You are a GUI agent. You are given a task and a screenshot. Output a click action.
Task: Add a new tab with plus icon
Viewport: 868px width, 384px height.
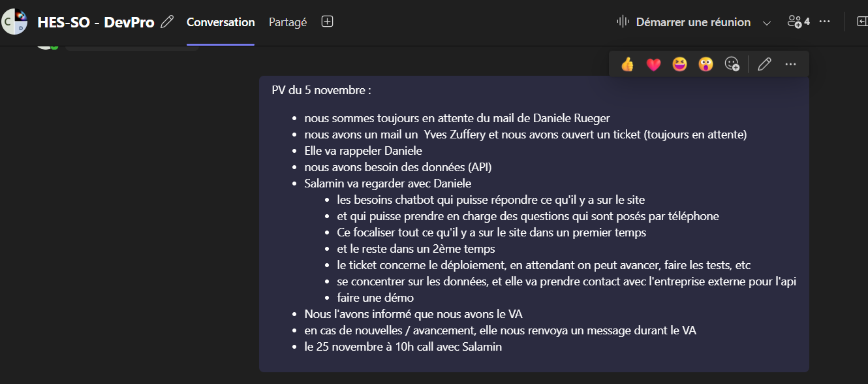[x=328, y=22]
